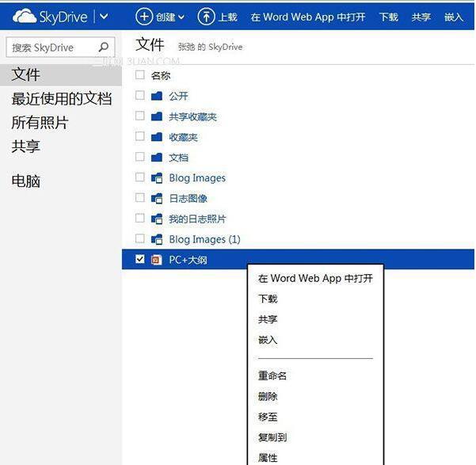
Task: Click 下载 in the top toolbar
Action: 389,17
